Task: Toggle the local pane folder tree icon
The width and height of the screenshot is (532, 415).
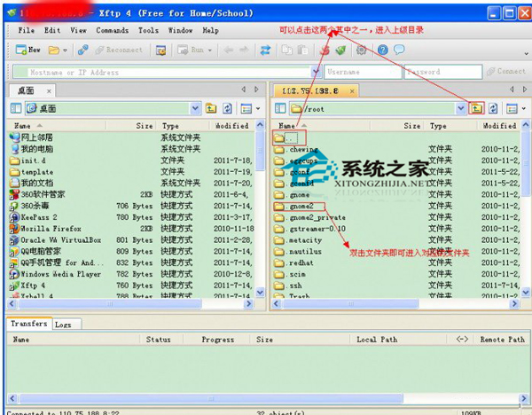Action: [x=16, y=108]
